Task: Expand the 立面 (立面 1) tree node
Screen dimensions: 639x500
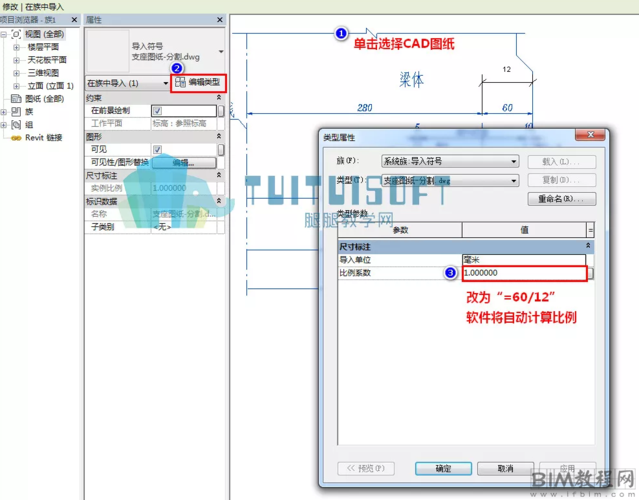Action: coord(16,86)
